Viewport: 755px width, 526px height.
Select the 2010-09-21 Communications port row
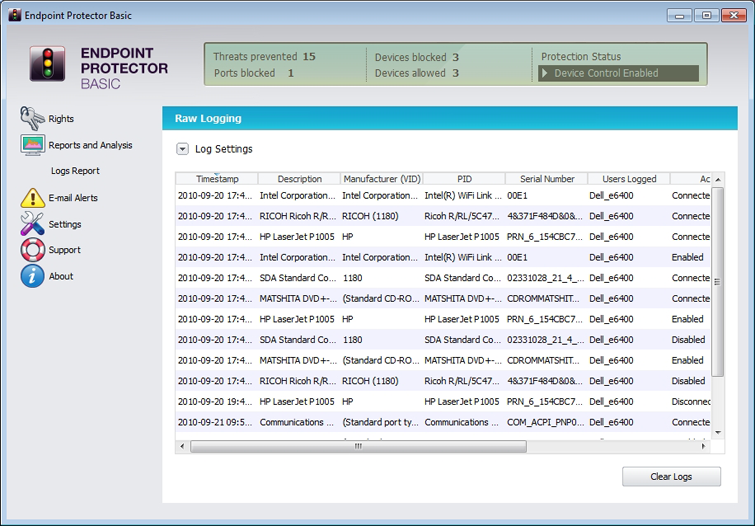pos(443,422)
